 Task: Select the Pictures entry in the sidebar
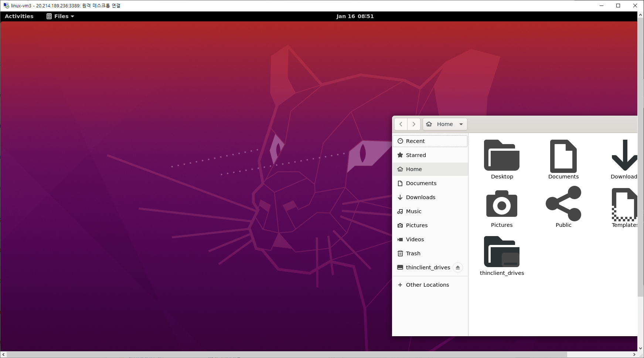pyautogui.click(x=430, y=225)
